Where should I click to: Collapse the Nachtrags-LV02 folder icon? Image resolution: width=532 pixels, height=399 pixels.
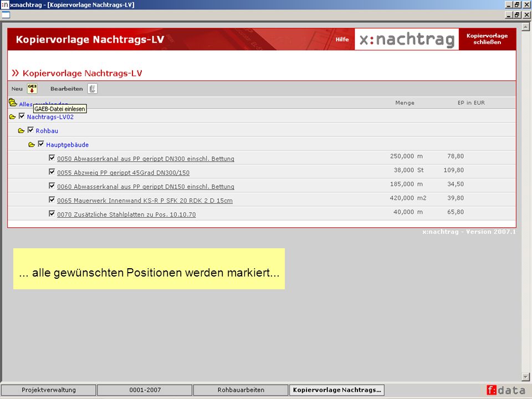click(x=13, y=117)
